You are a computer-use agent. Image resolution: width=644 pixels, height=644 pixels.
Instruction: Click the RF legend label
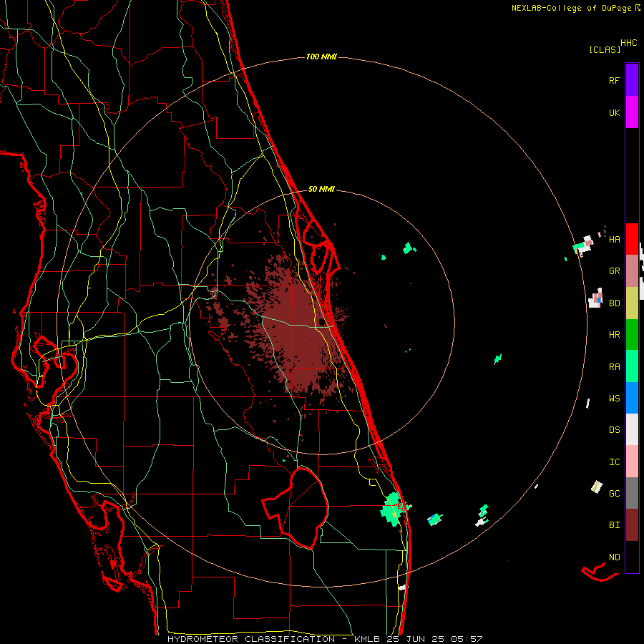pos(614,80)
